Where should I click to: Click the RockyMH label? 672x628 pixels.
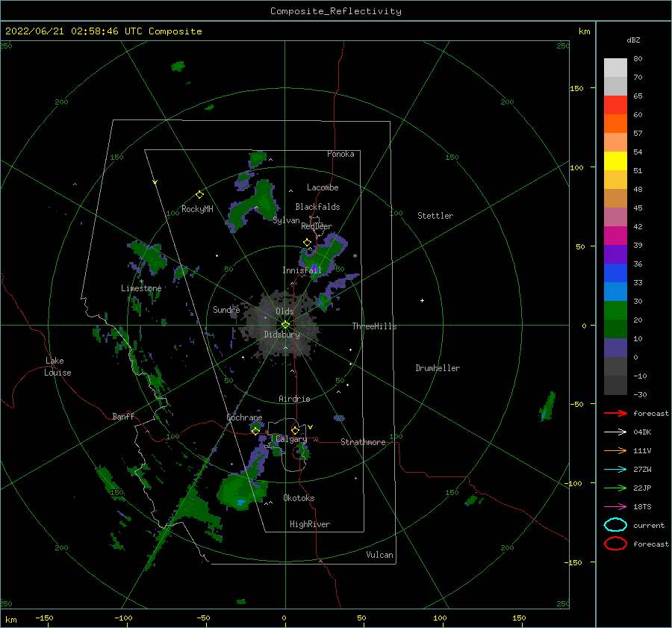[x=197, y=209]
